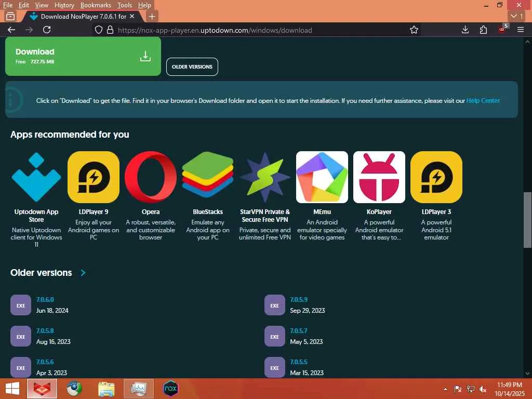Click the info icon in notice banner
This screenshot has height=399, width=532.
click(x=12, y=100)
